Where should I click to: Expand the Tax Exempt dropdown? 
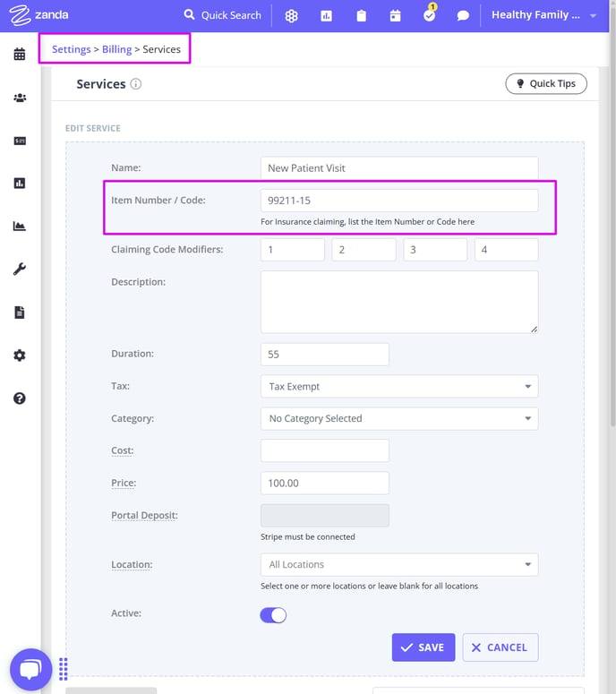pos(399,386)
